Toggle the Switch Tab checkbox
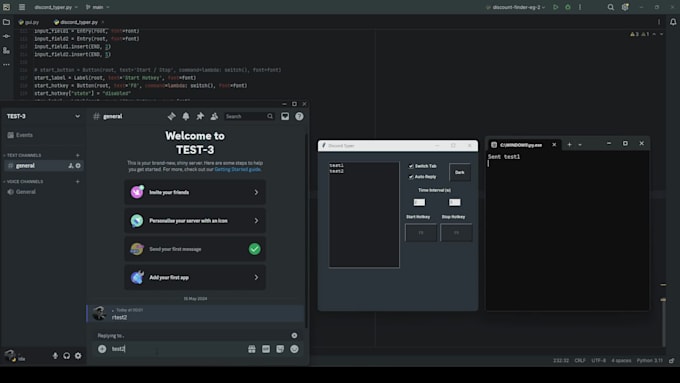The width and height of the screenshot is (680, 383). 411,166
